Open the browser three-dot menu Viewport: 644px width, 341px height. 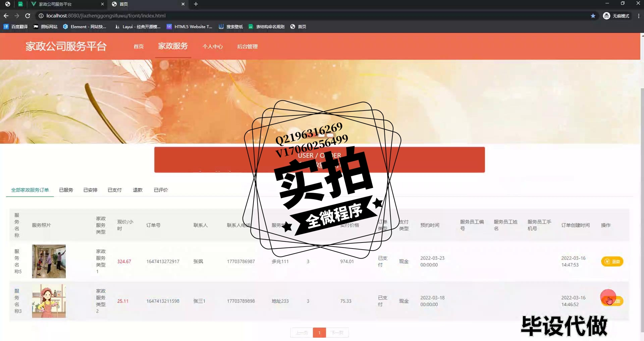click(x=639, y=16)
